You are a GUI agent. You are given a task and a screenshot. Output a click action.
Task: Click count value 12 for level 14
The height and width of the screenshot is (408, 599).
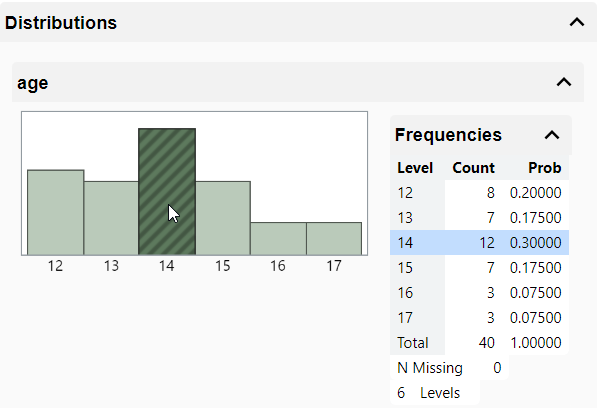(x=487, y=243)
